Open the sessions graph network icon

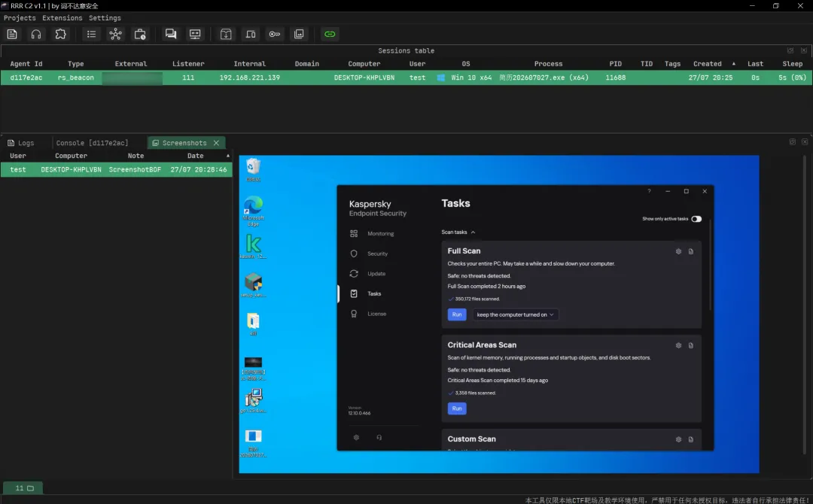116,34
